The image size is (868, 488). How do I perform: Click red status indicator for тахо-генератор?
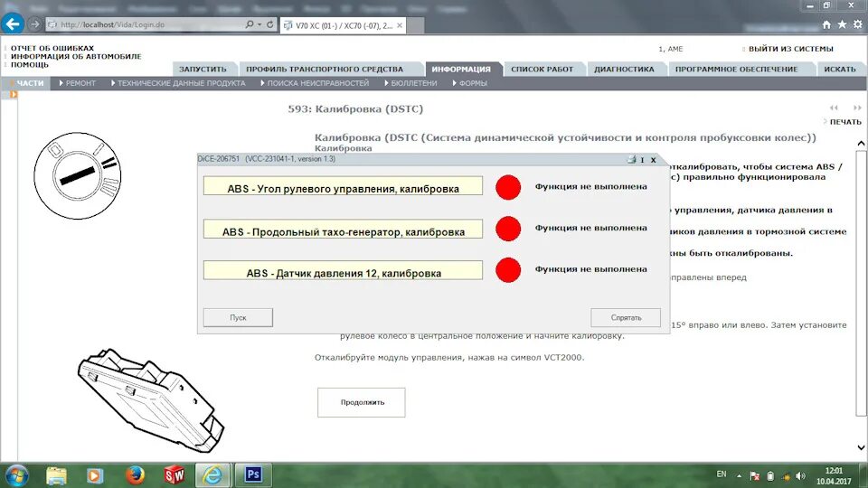(x=507, y=229)
